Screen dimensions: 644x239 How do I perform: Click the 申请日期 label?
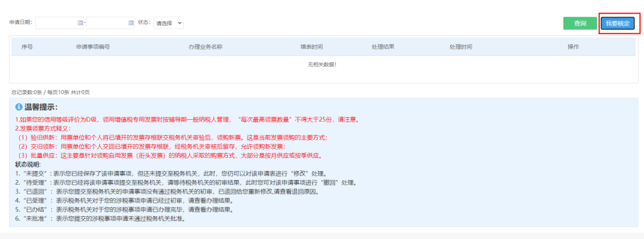point(20,22)
